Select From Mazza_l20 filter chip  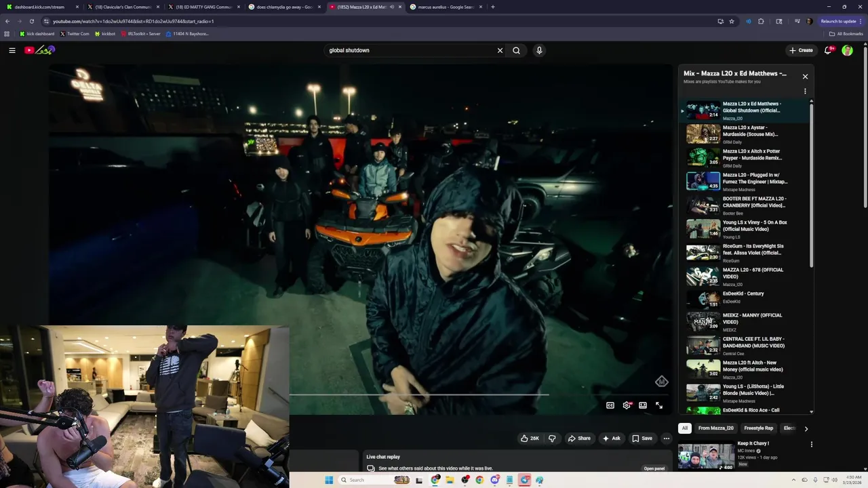click(x=715, y=428)
